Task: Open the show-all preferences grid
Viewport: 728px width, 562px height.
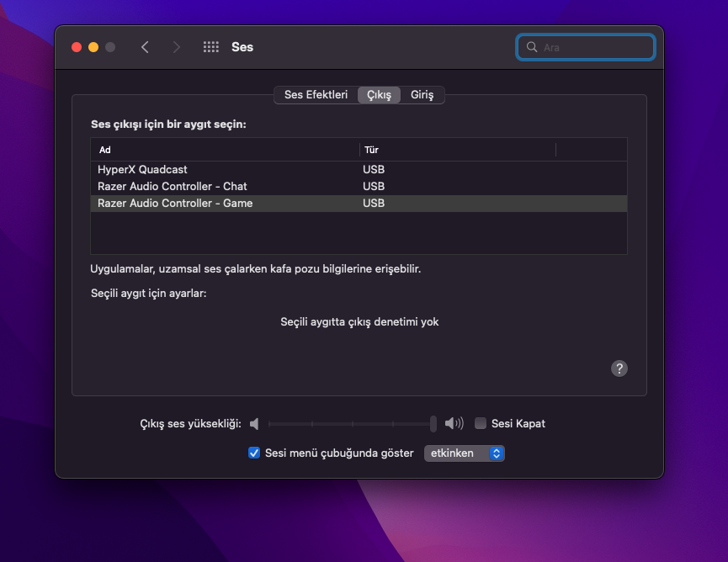Action: [211, 47]
